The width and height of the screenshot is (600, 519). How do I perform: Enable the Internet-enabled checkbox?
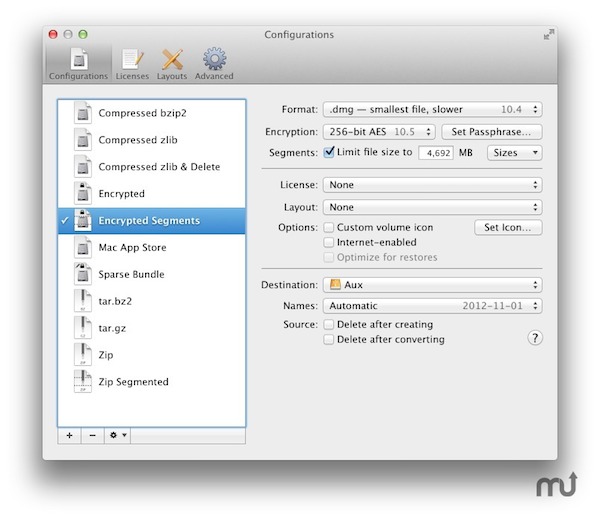(x=330, y=243)
